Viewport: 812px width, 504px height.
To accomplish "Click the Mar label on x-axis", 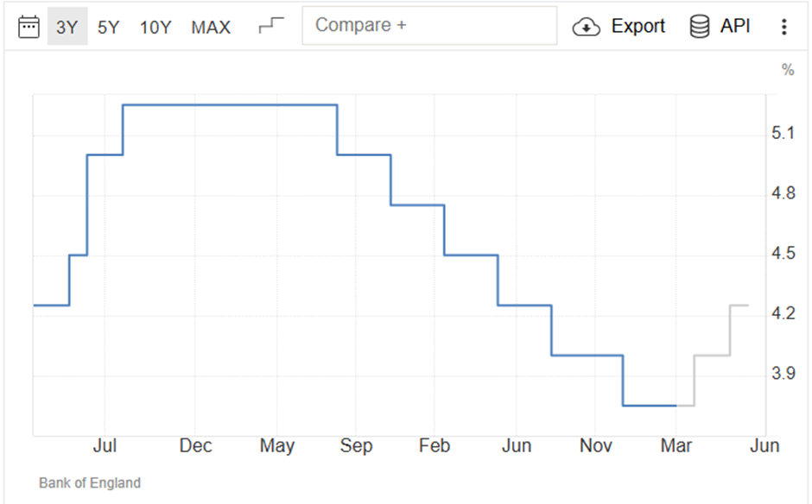I will click(676, 445).
